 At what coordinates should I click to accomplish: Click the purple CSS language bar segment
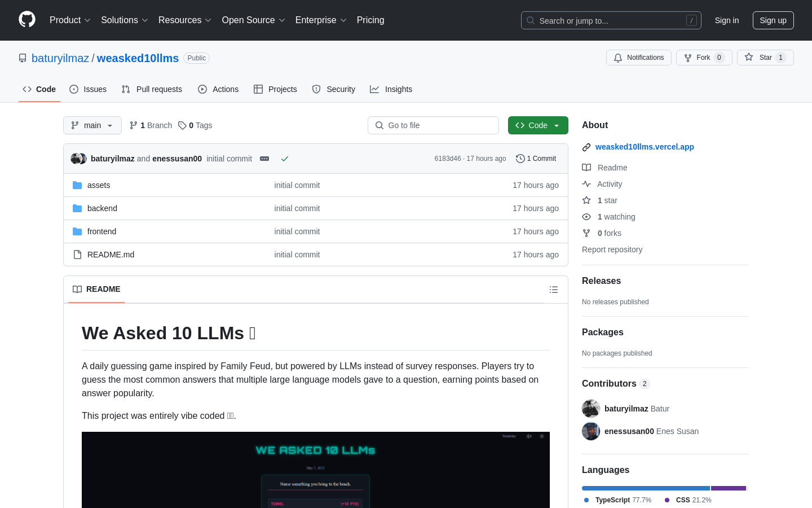pos(729,488)
